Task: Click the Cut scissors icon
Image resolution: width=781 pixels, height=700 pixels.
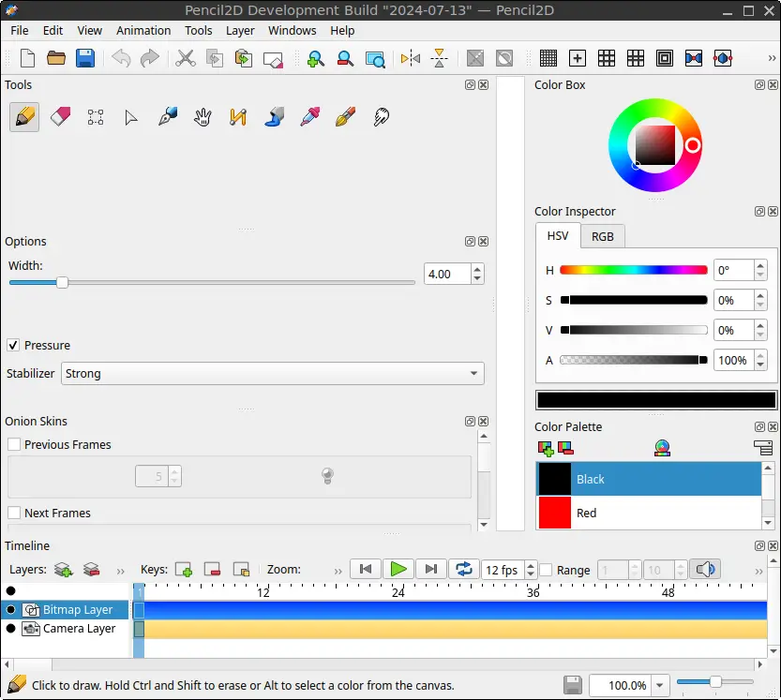Action: pos(186,58)
